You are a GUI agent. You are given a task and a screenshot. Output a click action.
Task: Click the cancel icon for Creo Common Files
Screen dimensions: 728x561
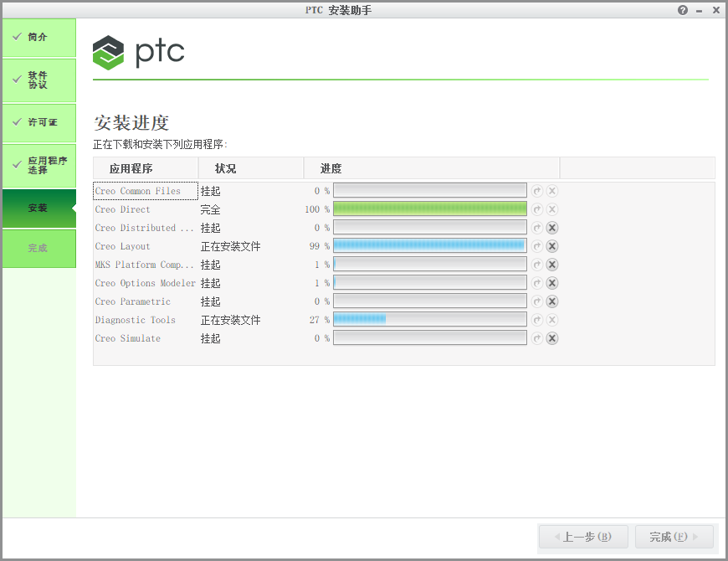click(552, 191)
